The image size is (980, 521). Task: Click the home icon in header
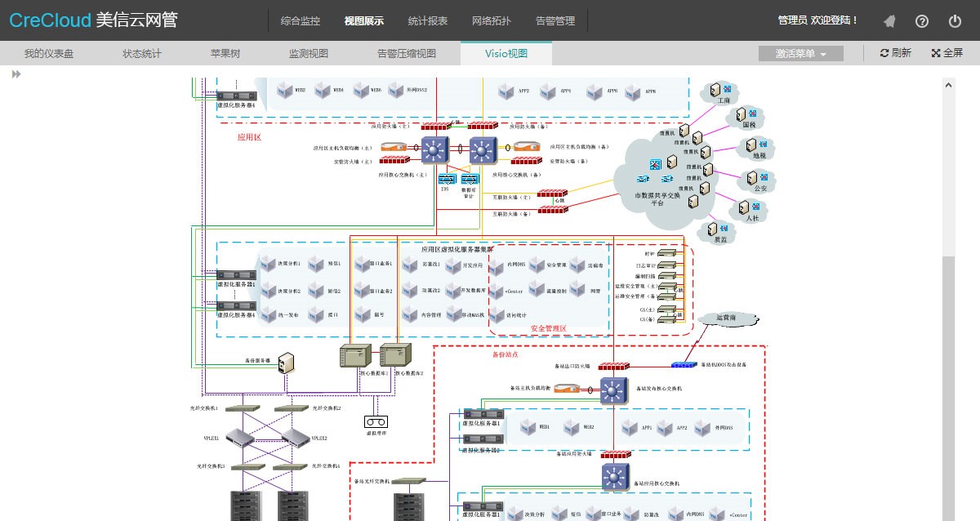[889, 21]
